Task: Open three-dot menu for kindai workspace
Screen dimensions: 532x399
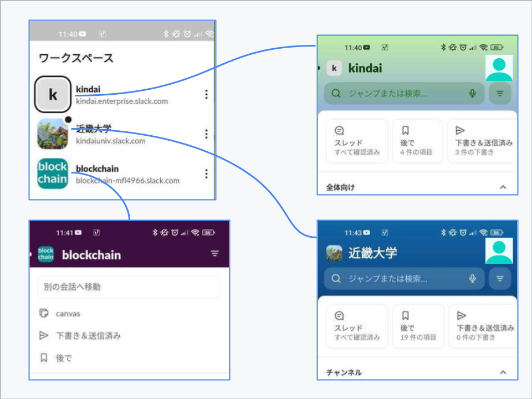Action: (206, 95)
